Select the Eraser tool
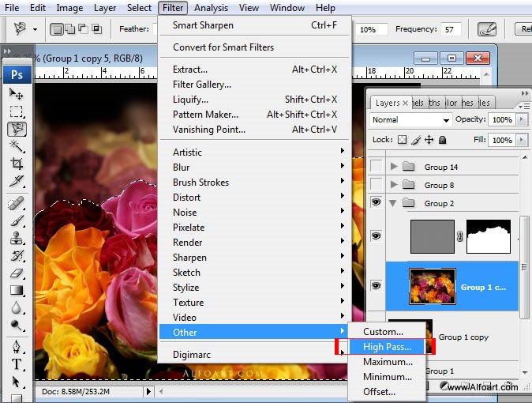Image resolution: width=532 pixels, height=403 pixels. [17, 273]
